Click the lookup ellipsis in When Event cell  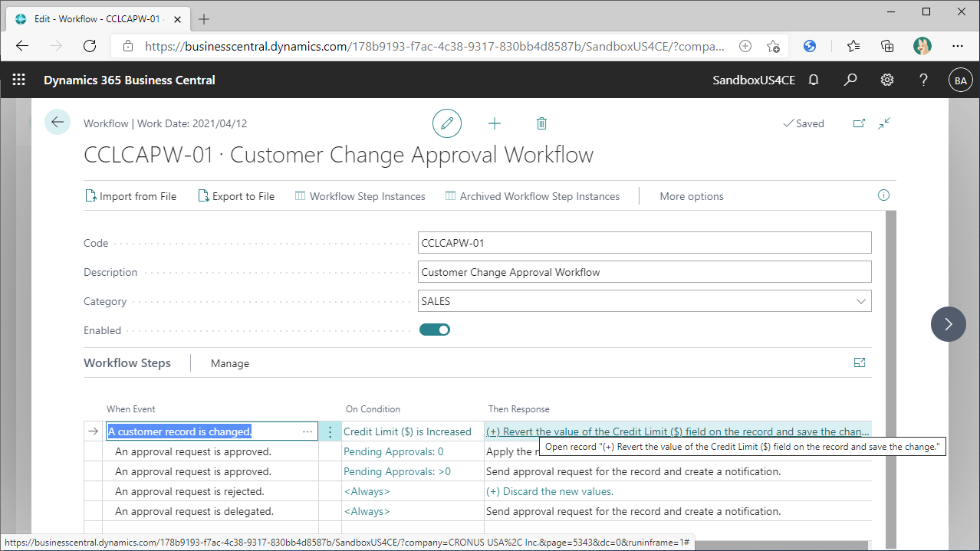307,432
